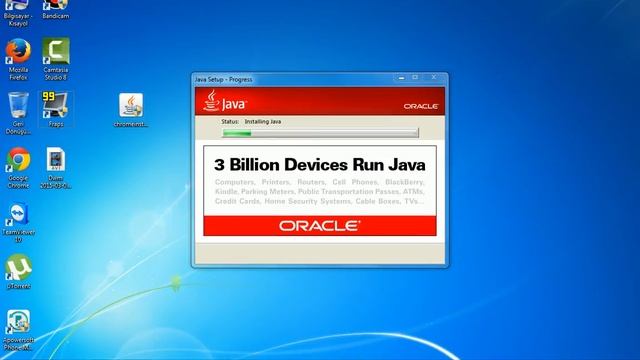Minimize the Java Setup window
Image resolution: width=640 pixels, height=360 pixels.
tap(402, 77)
